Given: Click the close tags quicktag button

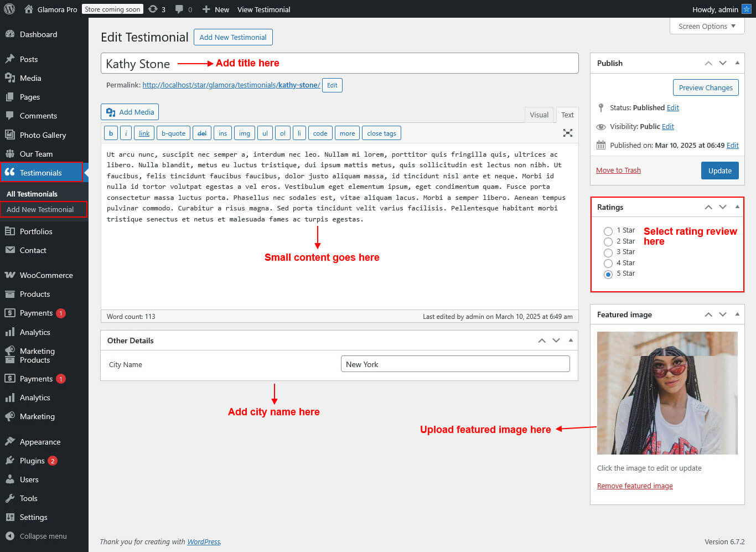Looking at the screenshot, I should [381, 133].
